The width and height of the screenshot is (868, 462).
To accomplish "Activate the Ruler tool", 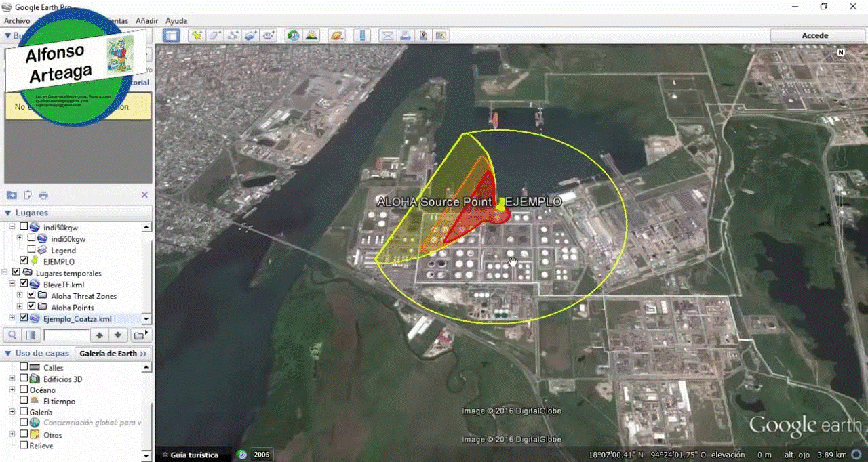I will pos(362,36).
